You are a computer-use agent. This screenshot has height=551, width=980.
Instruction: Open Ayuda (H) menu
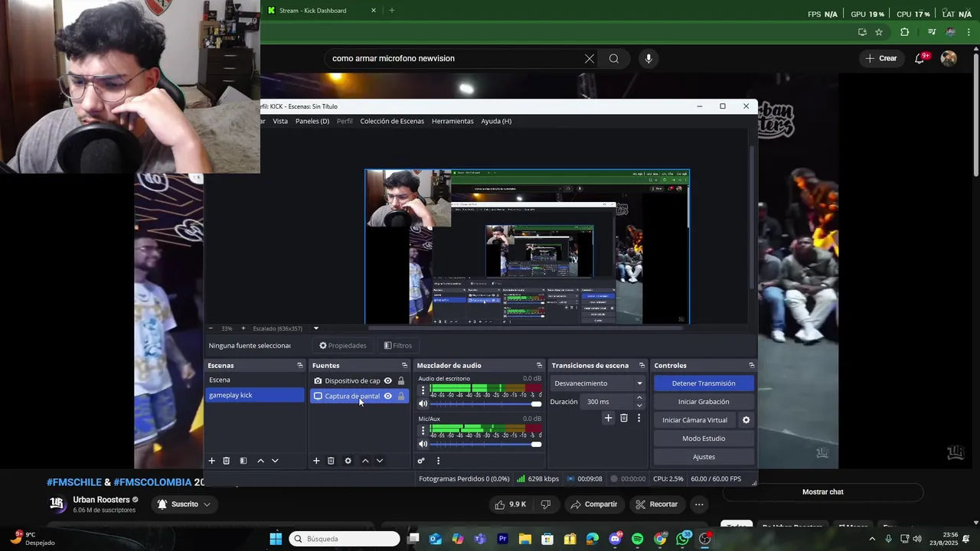[x=496, y=121]
